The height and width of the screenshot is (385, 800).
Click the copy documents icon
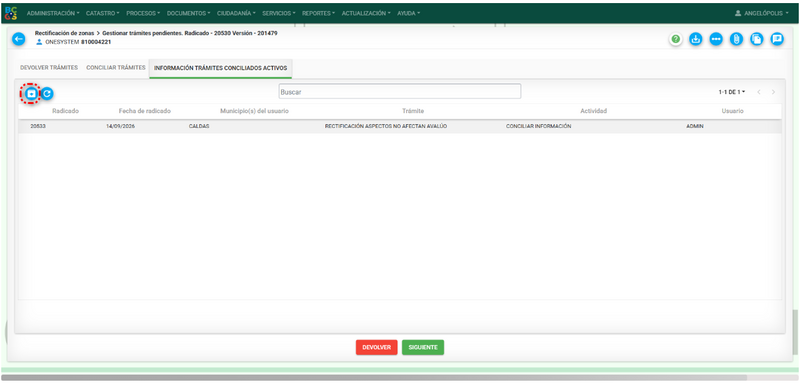(x=757, y=39)
